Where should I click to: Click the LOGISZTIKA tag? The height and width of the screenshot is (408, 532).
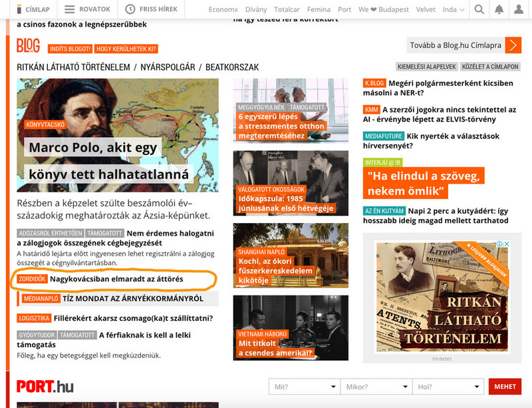point(34,318)
